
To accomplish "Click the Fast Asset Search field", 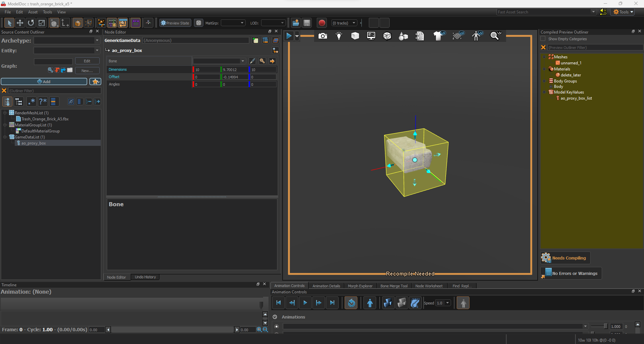I will pos(544,12).
